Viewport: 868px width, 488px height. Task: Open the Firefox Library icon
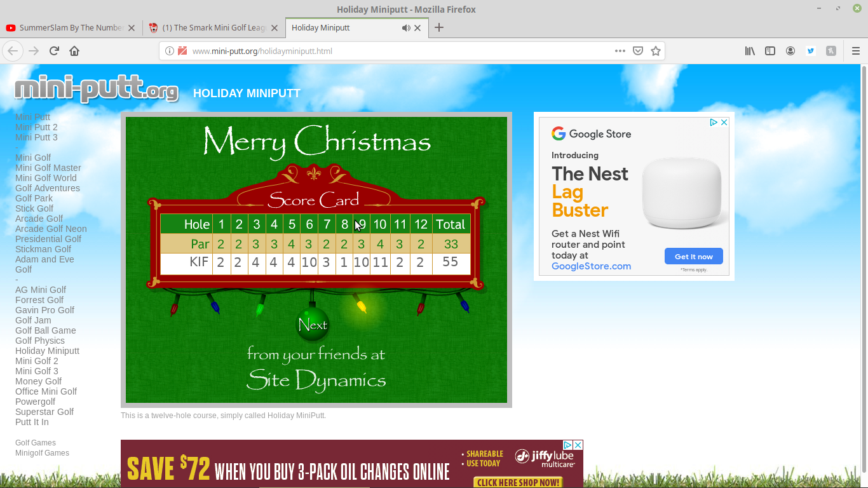coord(750,51)
